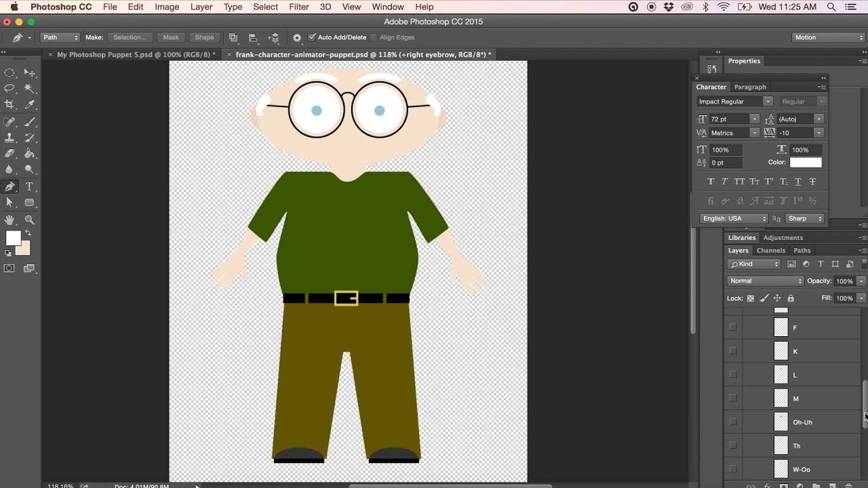868x488 pixels.
Task: Select the Path Selection tool
Action: click(10, 203)
